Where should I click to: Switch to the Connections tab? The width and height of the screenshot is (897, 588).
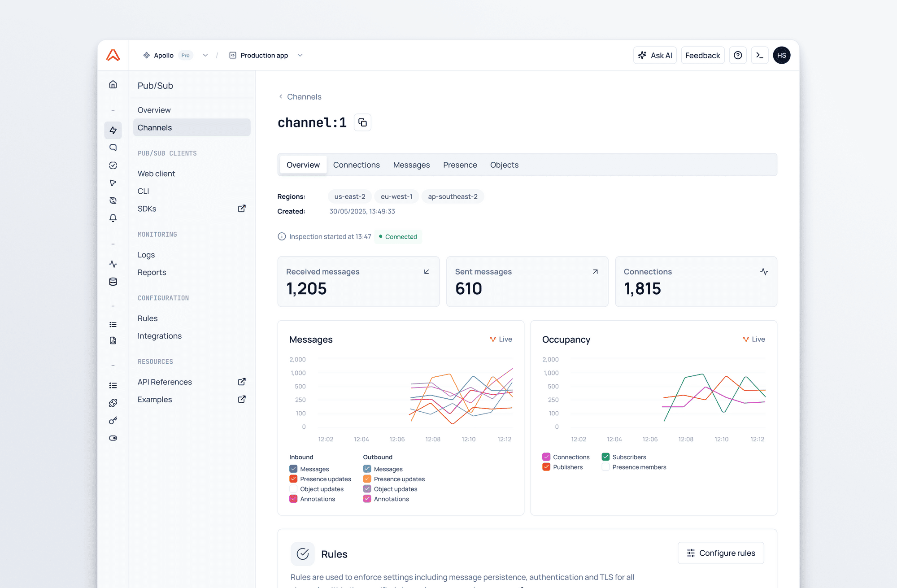356,165
